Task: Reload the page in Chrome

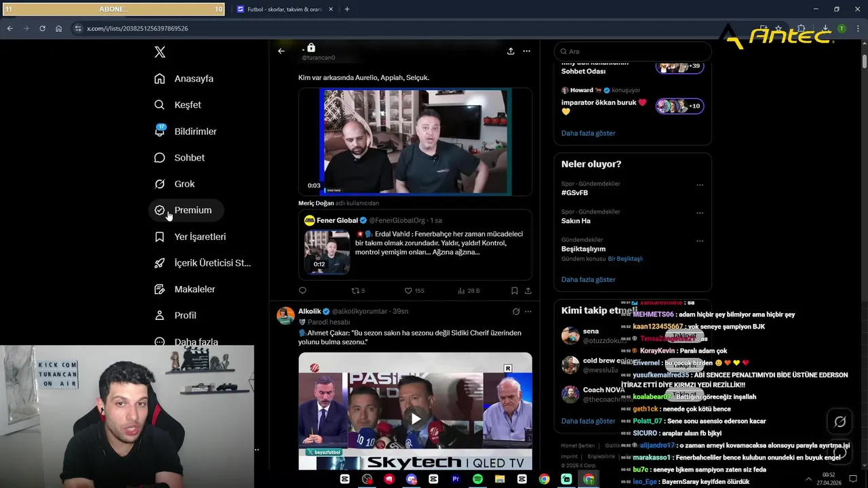Action: [42, 28]
